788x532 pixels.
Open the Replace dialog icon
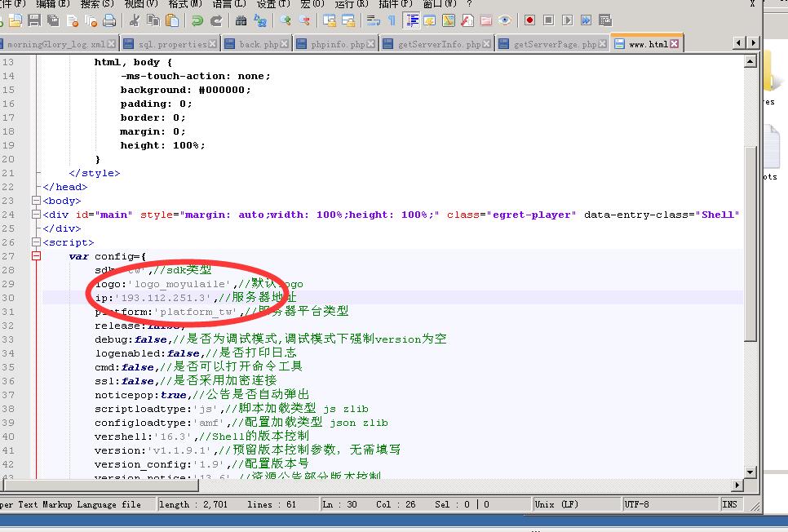click(x=260, y=20)
